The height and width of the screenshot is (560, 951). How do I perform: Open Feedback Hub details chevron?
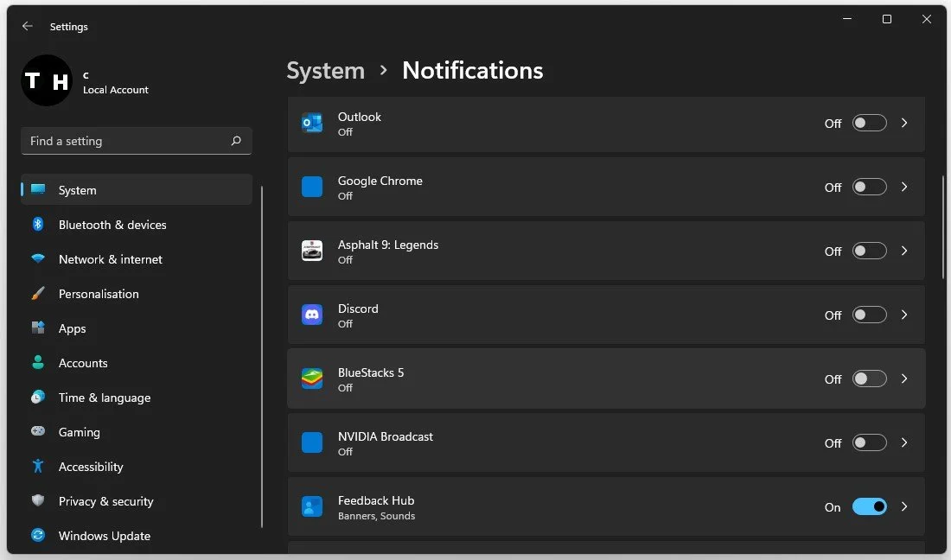904,506
